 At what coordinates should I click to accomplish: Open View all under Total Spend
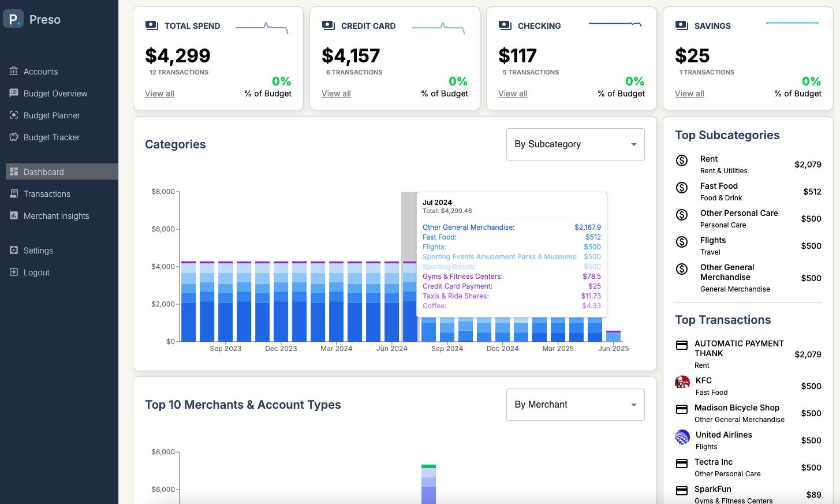(x=159, y=94)
